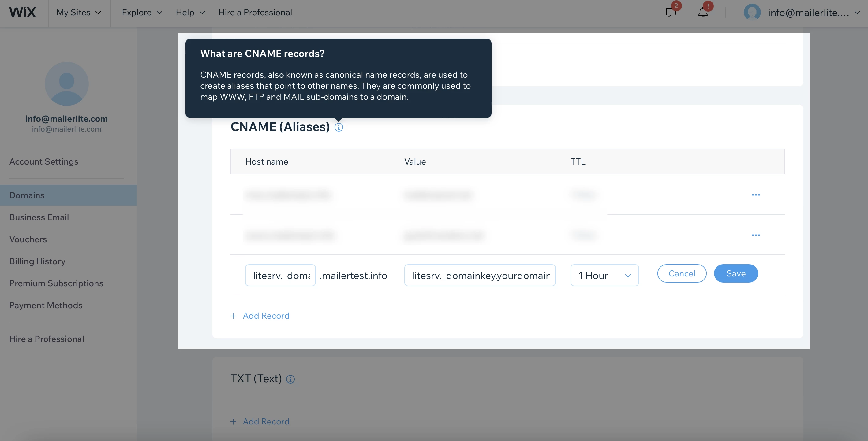Save the new CNAME record
This screenshot has width=868, height=441.
[x=735, y=273]
